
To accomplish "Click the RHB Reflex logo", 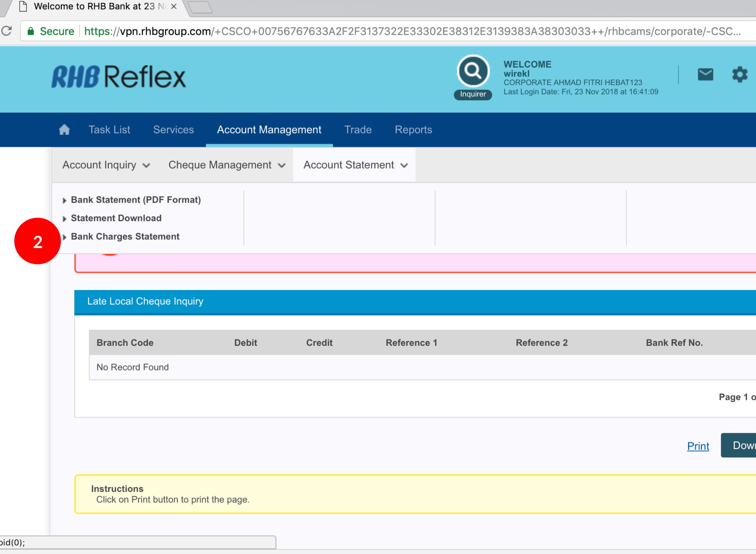I will pos(118,77).
